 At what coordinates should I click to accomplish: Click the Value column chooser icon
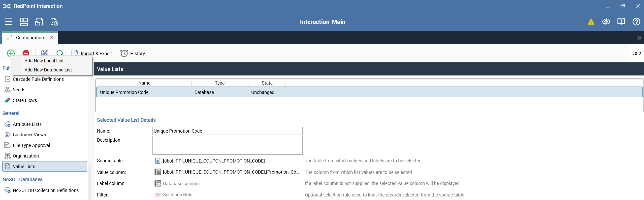157,172
